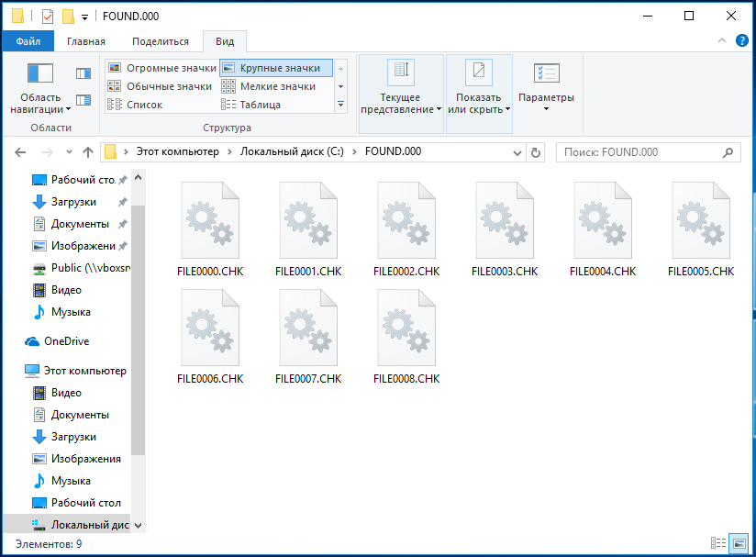Image resolution: width=756 pixels, height=557 pixels.
Task: Select the FILE0006.CHK file icon
Action: point(210,328)
